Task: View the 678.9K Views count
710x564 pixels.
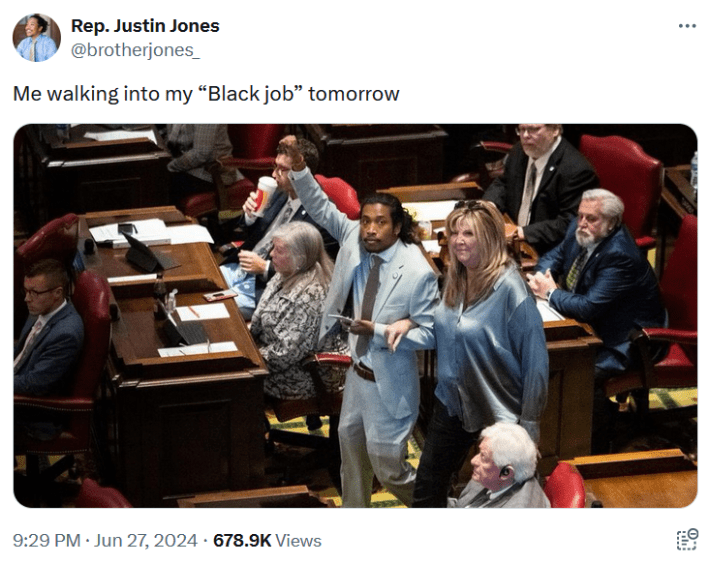Action: point(267,540)
